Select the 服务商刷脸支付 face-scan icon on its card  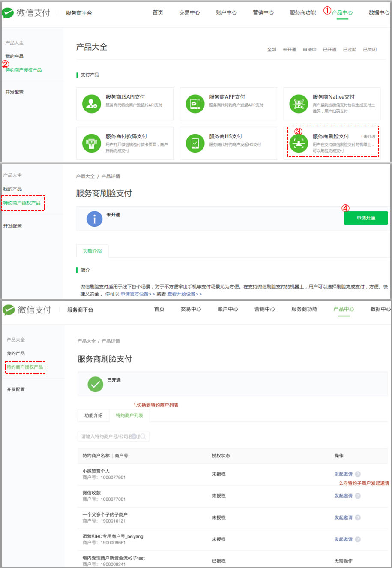click(299, 143)
